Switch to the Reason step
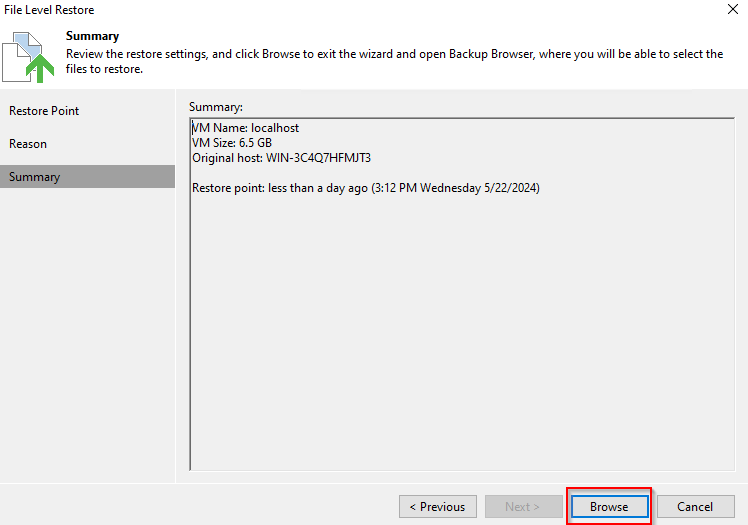This screenshot has height=525, width=748. tap(28, 144)
